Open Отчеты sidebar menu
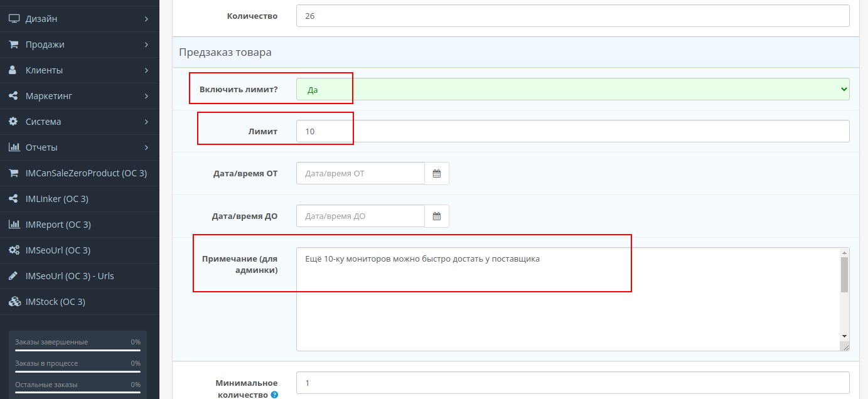 pos(80,147)
